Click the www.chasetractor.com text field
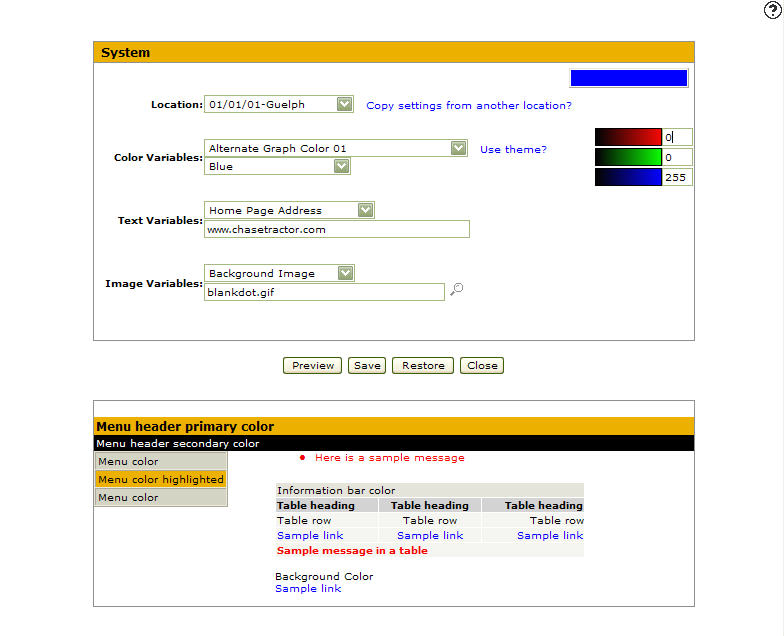784x636 pixels. (x=336, y=229)
